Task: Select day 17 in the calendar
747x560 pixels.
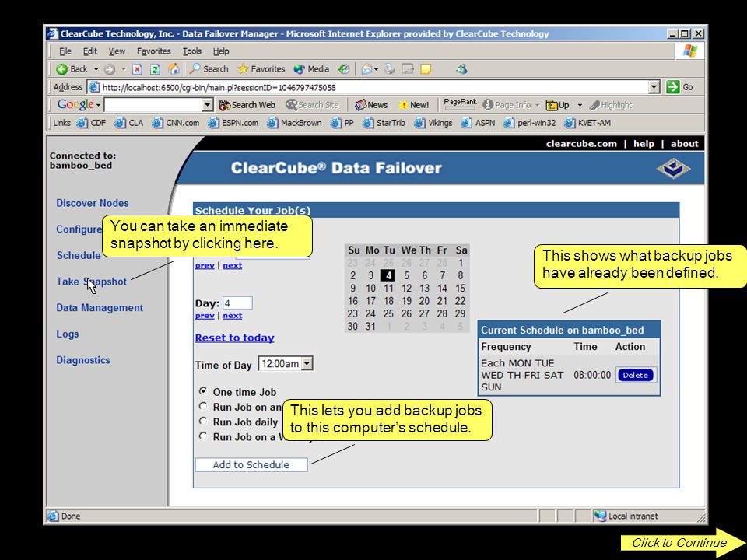Action: coord(370,301)
